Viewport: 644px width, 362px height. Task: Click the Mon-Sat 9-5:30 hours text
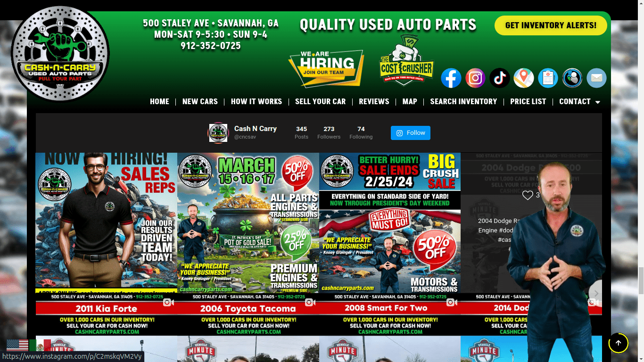tap(211, 34)
